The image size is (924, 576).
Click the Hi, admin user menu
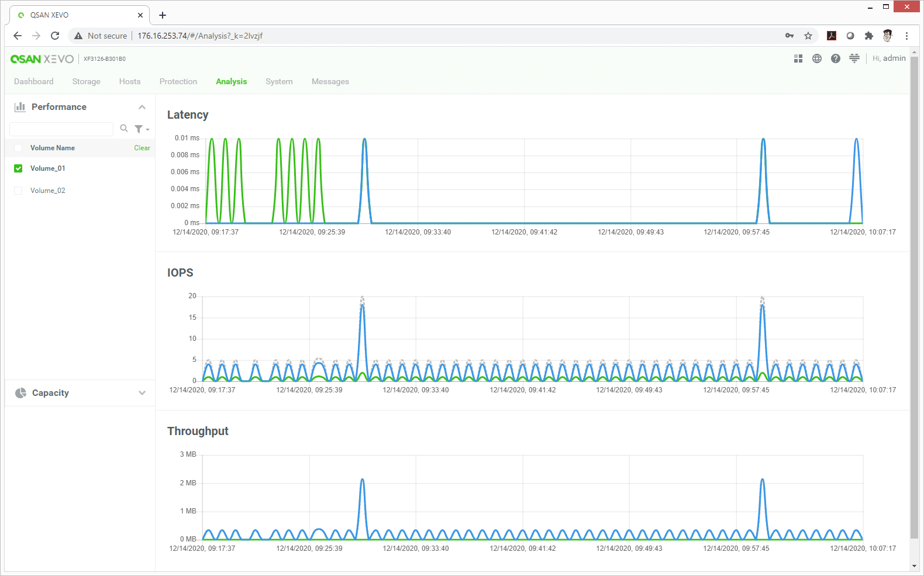pos(889,58)
